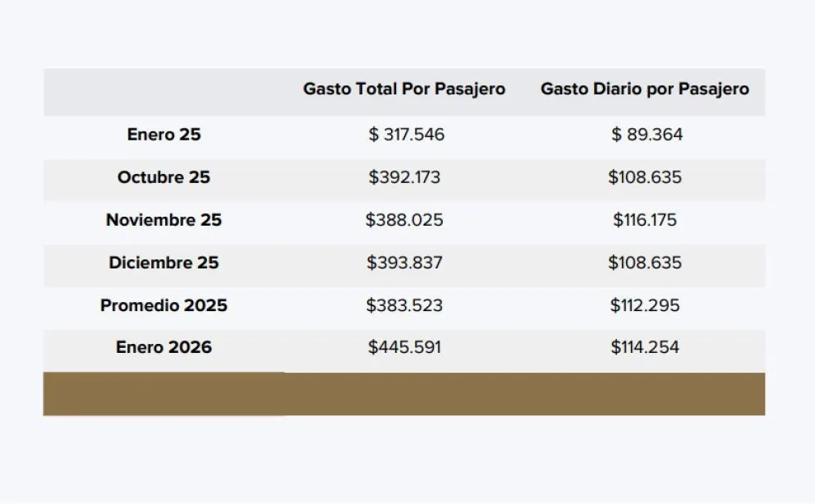Click the $116.175 daily spend cell
Screen dimensions: 815x504
(x=645, y=220)
